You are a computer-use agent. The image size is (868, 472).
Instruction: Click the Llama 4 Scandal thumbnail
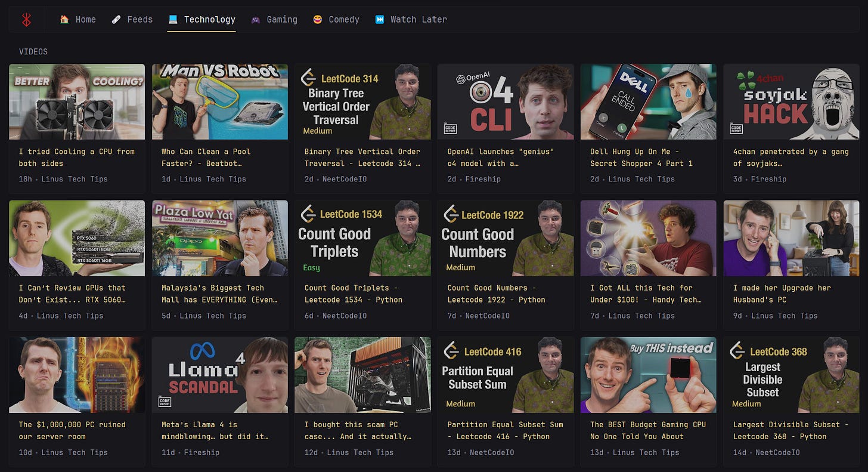point(220,375)
